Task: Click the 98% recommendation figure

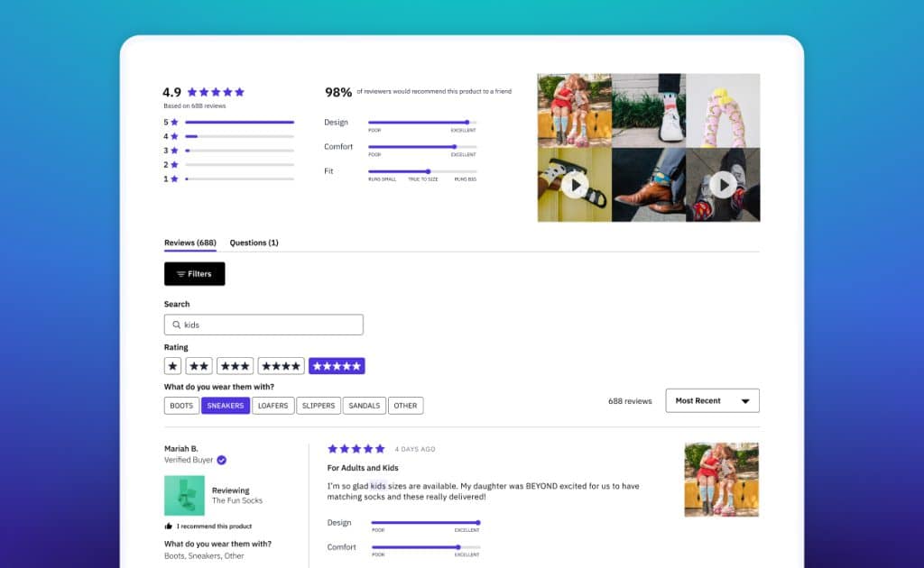Action: [338, 92]
